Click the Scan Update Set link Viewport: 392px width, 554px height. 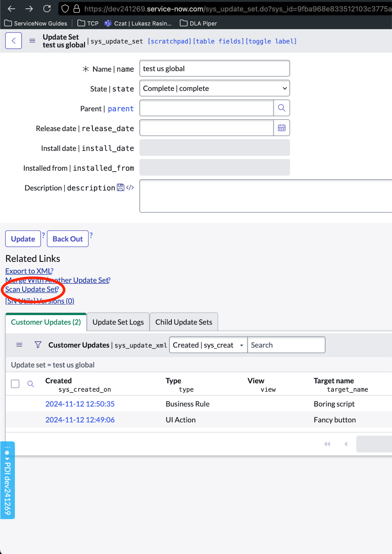click(31, 289)
